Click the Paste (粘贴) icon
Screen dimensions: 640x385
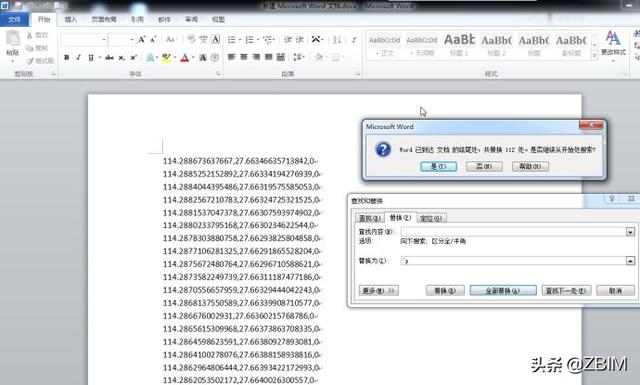point(13,39)
